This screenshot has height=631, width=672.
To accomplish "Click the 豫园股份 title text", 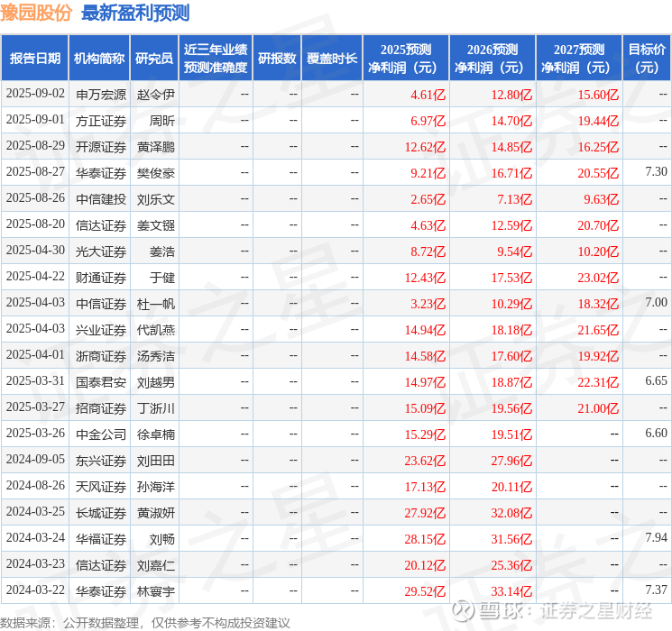I will pyautogui.click(x=36, y=13).
